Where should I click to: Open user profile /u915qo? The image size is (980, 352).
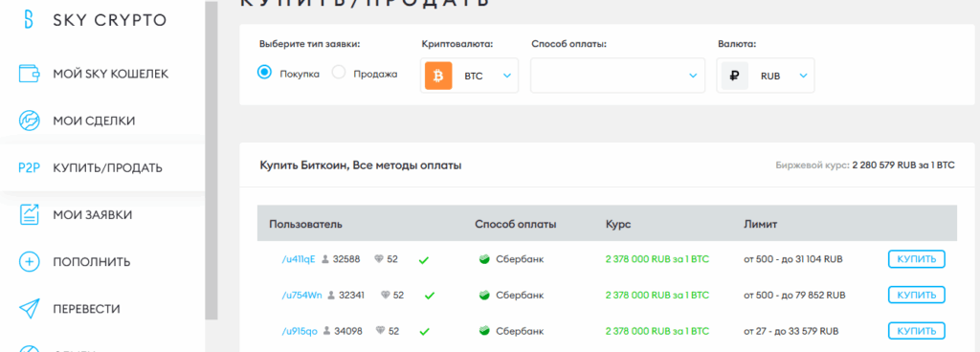(x=300, y=331)
